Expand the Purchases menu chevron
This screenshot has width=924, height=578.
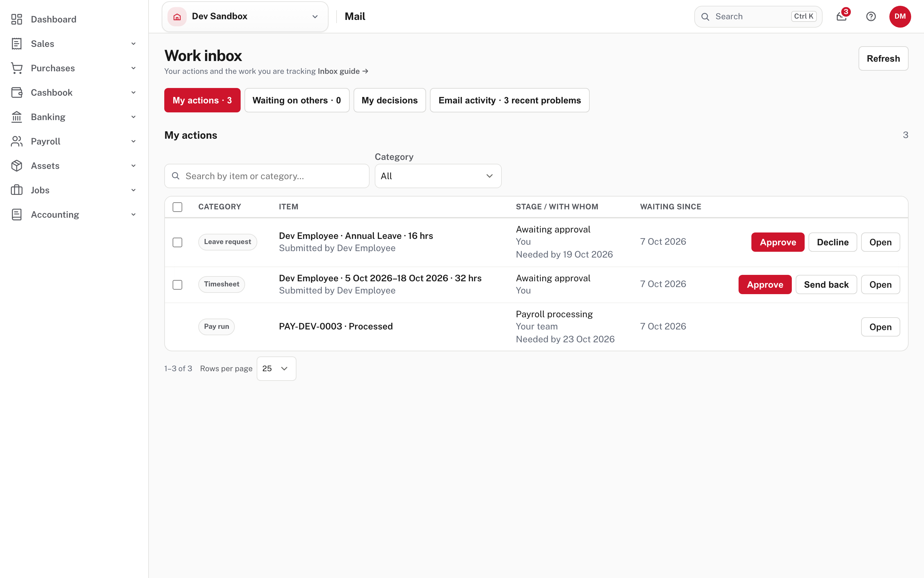(134, 68)
